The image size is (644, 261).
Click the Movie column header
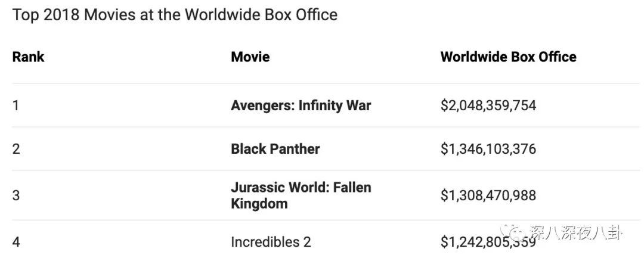(250, 57)
